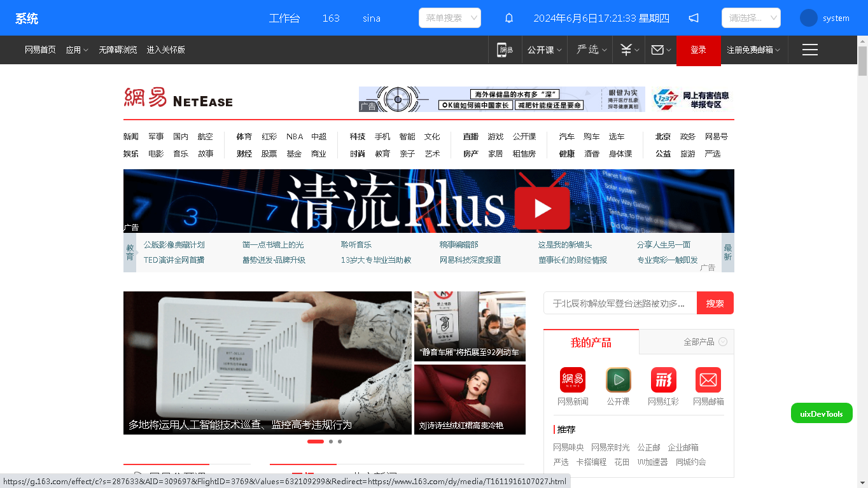Open the 同城约会 recommended link
The height and width of the screenshot is (488, 868).
point(691,463)
